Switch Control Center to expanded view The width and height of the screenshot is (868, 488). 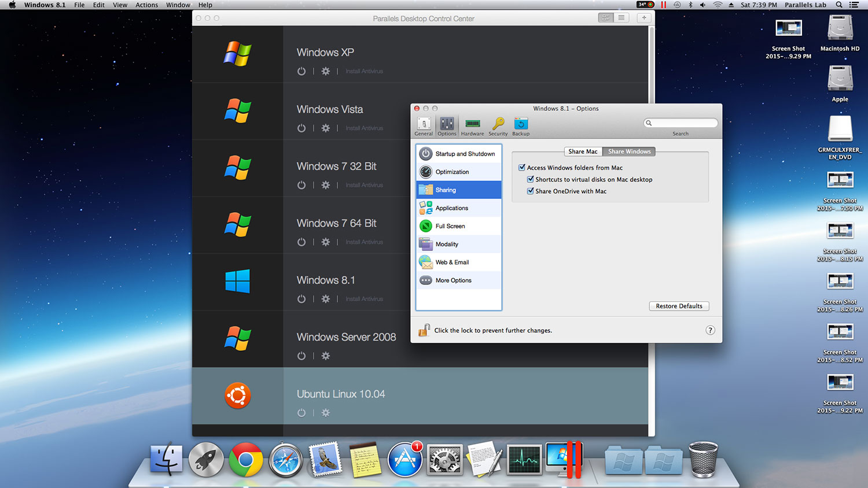pyautogui.click(x=605, y=18)
